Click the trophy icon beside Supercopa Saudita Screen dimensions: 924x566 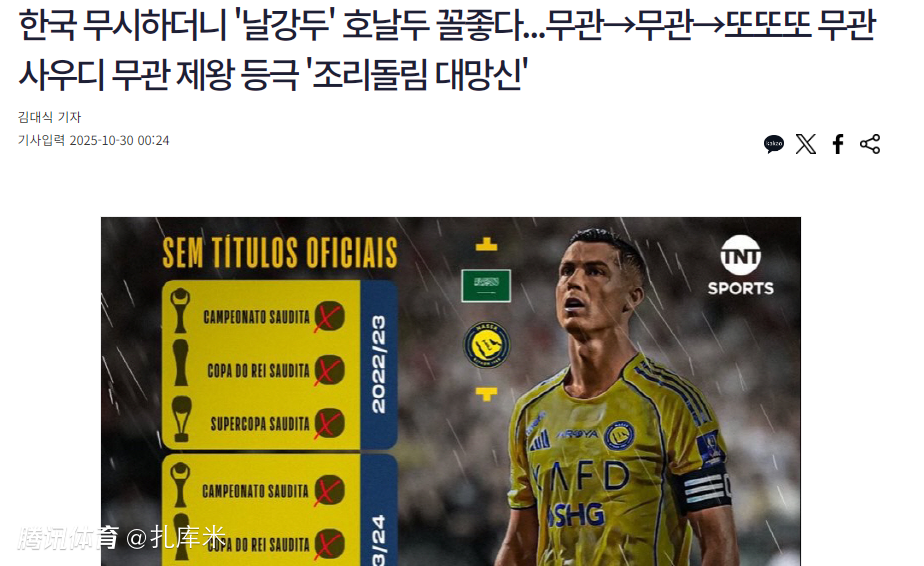point(182,419)
